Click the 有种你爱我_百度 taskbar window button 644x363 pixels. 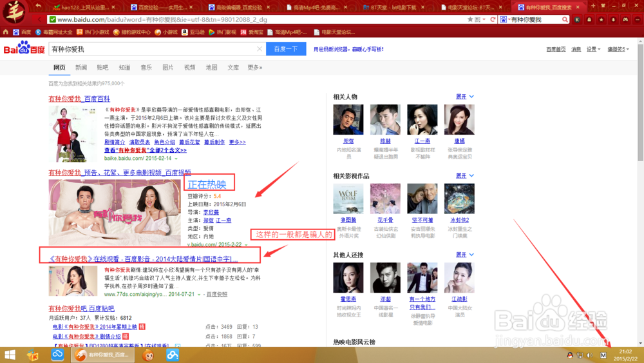coord(102,355)
